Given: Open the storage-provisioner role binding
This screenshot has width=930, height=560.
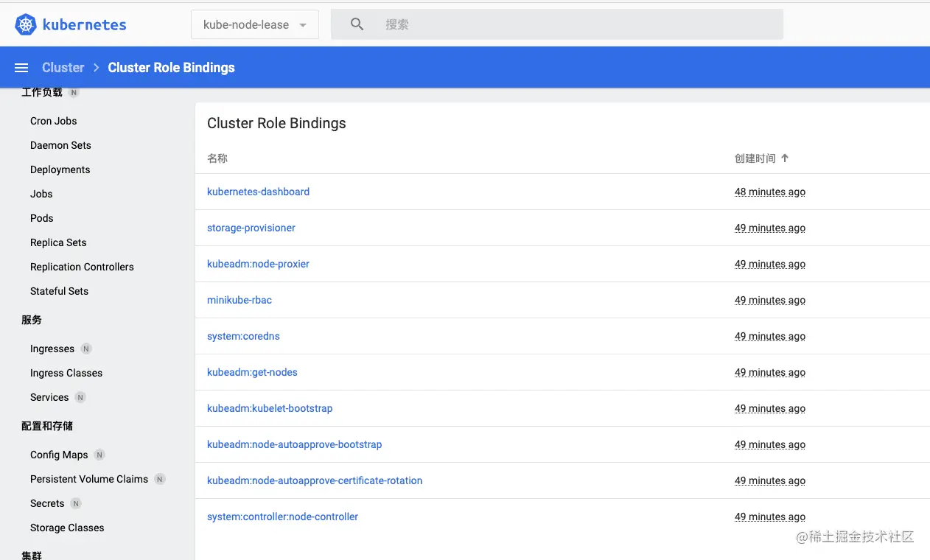Looking at the screenshot, I should coord(251,228).
